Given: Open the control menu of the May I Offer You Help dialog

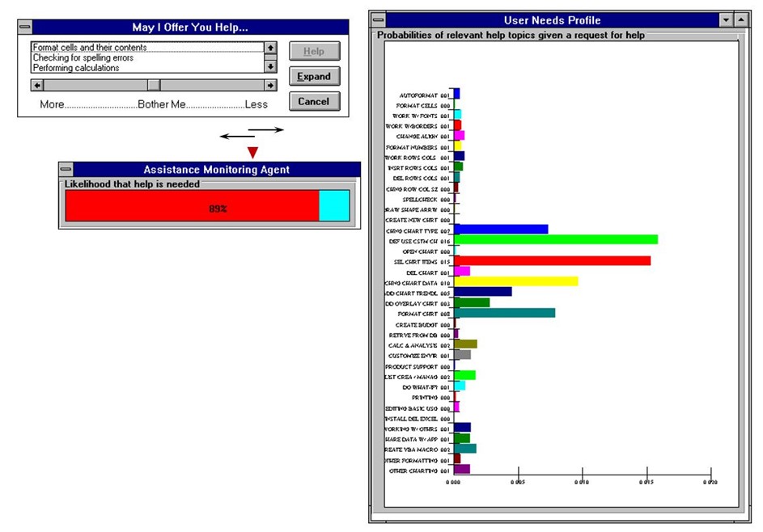Looking at the screenshot, I should pos(25,28).
